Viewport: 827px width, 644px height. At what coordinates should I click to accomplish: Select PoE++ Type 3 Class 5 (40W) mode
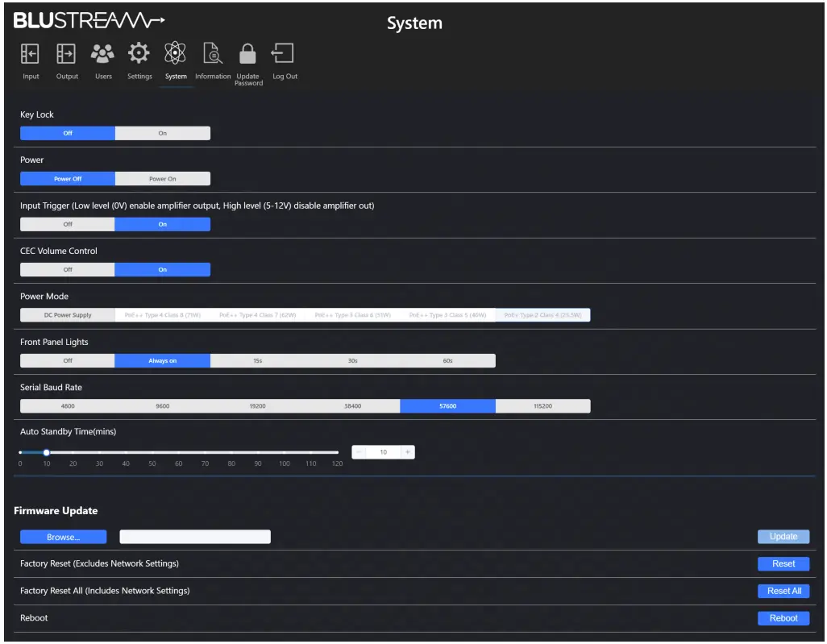point(448,315)
